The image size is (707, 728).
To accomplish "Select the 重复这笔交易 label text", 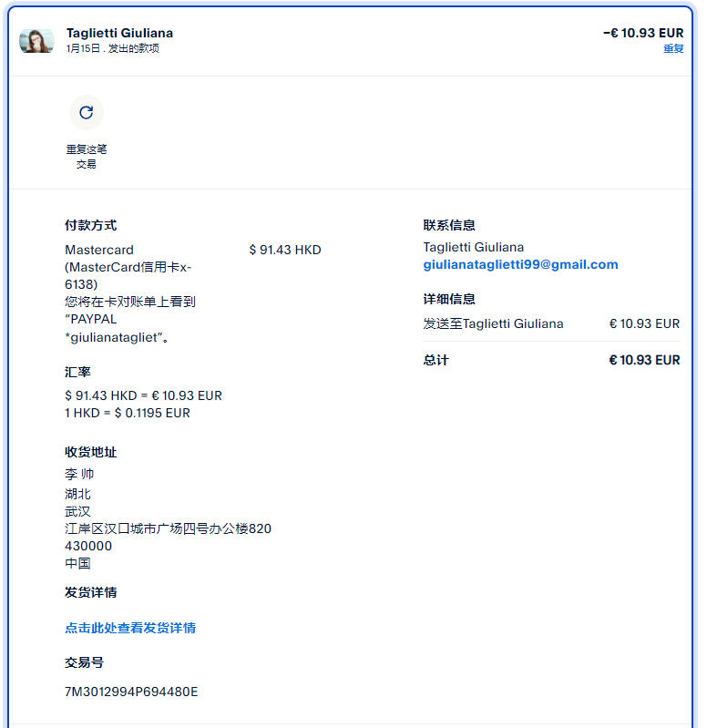I will (87, 157).
